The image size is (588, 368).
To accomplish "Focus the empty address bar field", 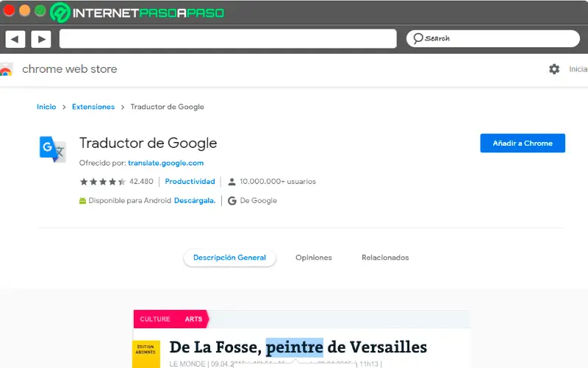I will 228,39.
